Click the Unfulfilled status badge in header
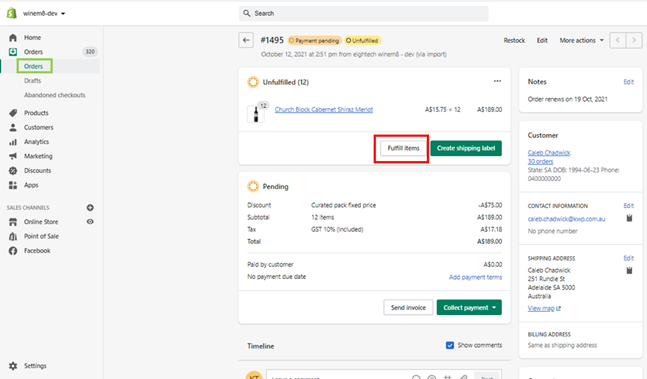This screenshot has height=379, width=647. (x=362, y=40)
